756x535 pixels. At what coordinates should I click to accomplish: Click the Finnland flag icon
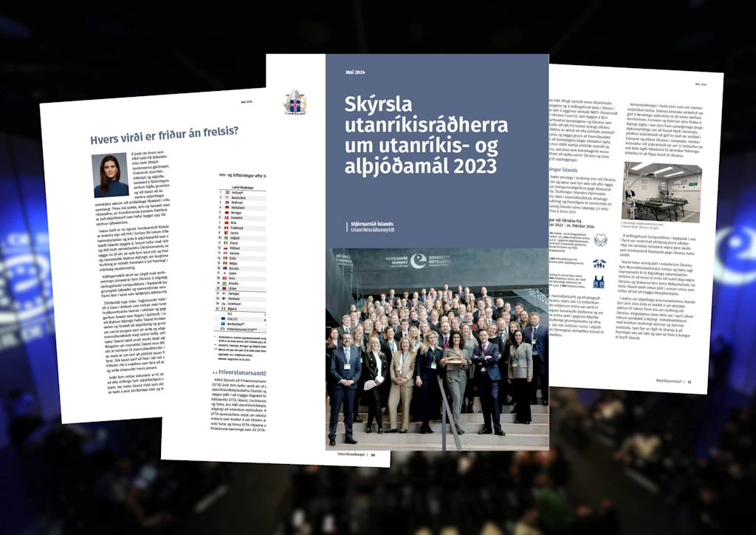(x=224, y=299)
